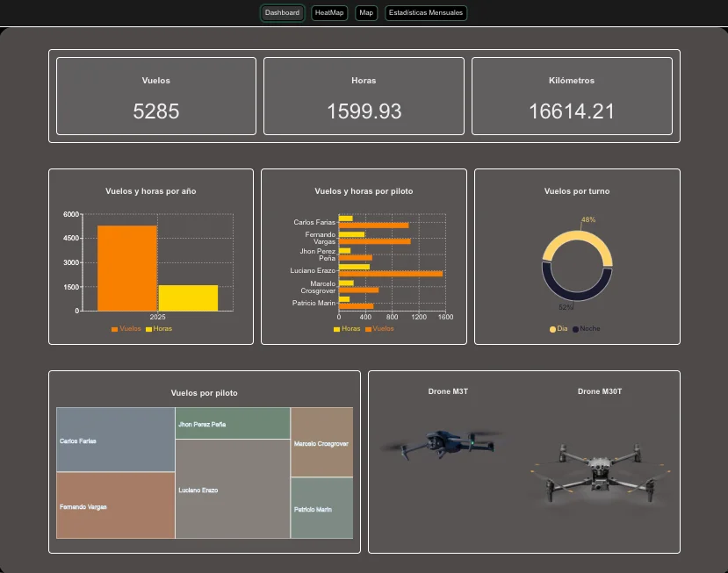Click Fernando Vargas treemap block
Viewport: 728px width, 573px height.
point(115,505)
